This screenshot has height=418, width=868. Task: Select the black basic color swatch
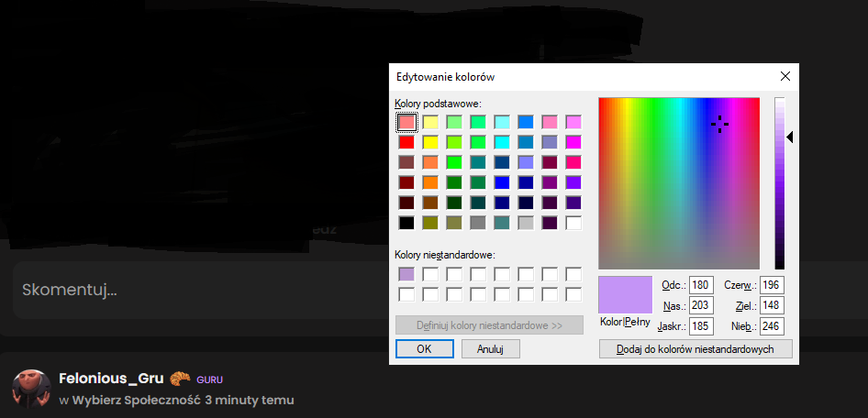(406, 222)
